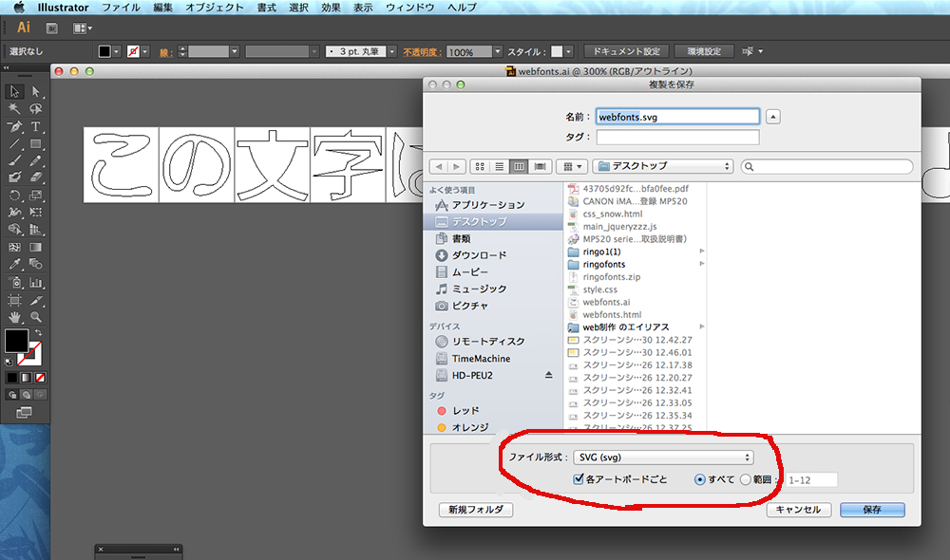Click the black fill color swatch

[x=16, y=340]
